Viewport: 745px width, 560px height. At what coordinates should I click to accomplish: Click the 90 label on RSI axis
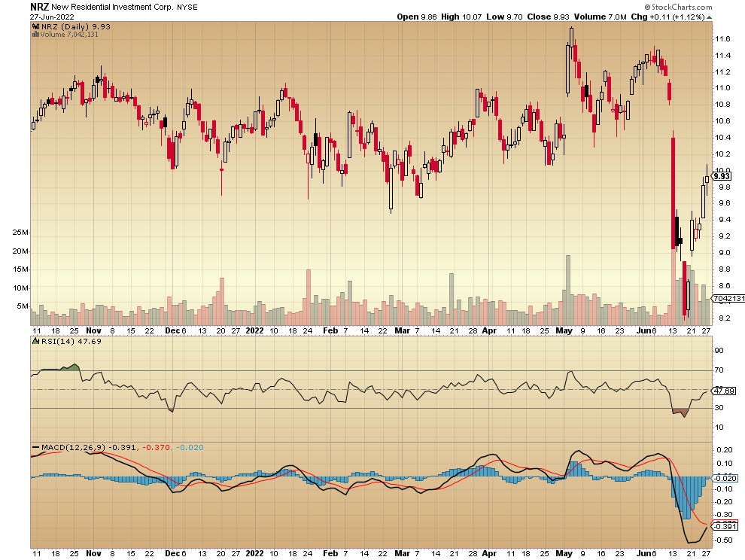(719, 350)
